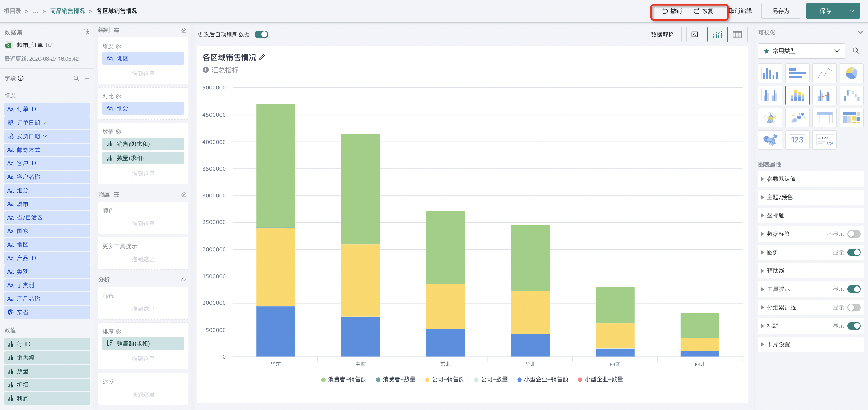Select the 123 indicator card type
Screen dimensions: 868x410
797,140
